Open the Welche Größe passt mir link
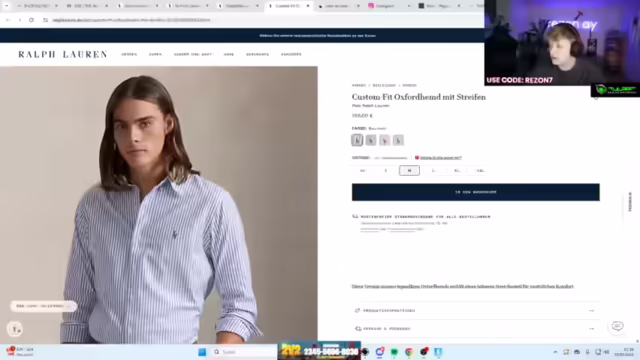Viewport: 640px width, 360px height. tap(441, 158)
